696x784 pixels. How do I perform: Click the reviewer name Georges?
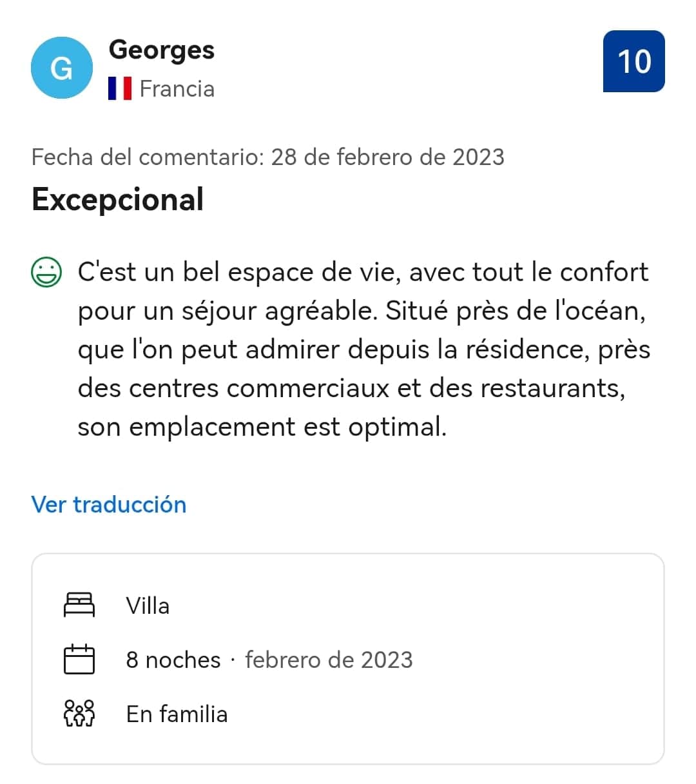pyautogui.click(x=162, y=50)
